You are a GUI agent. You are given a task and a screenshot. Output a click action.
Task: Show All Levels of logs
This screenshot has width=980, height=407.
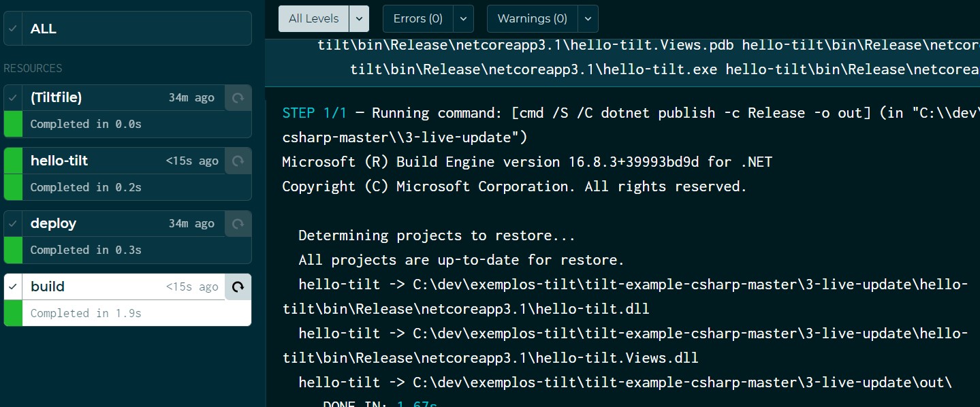(x=314, y=19)
